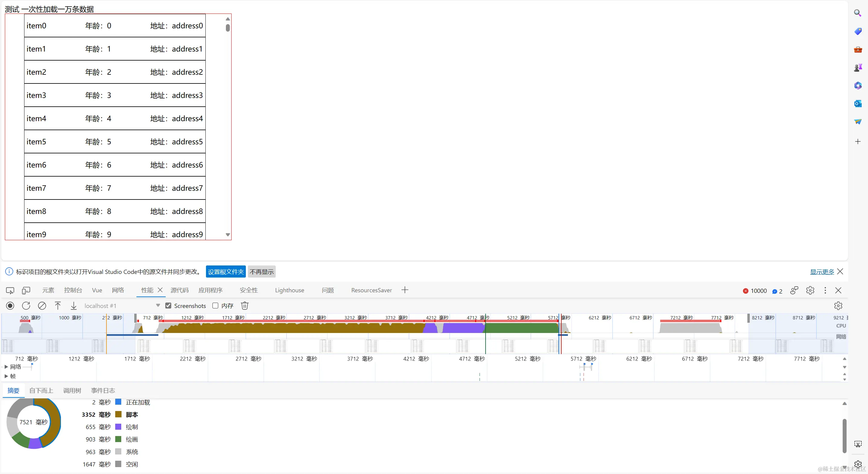This screenshot has height=474, width=868.
Task: Click the trash collect garbage icon
Action: [245, 306]
